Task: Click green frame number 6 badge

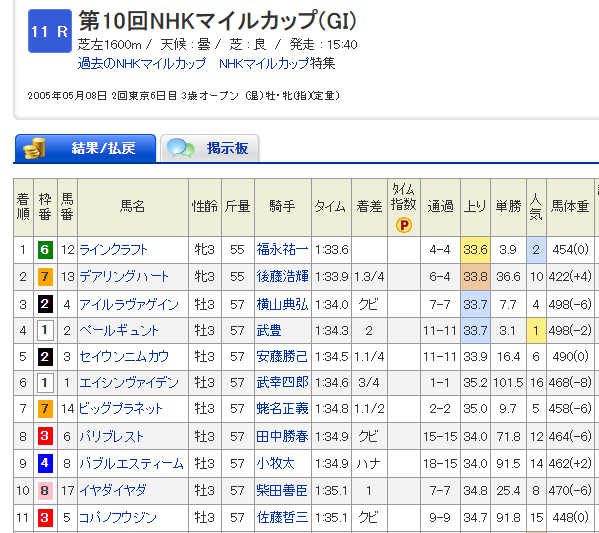Action: click(45, 250)
